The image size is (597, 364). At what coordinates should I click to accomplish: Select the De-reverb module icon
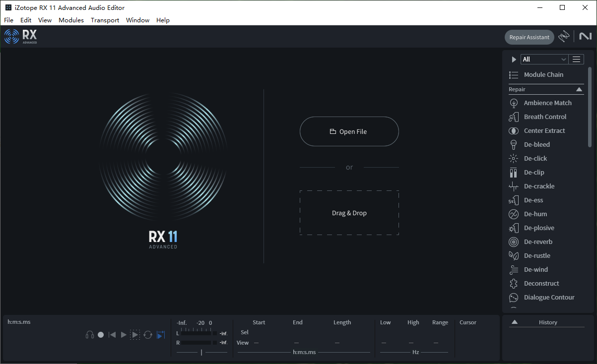514,242
